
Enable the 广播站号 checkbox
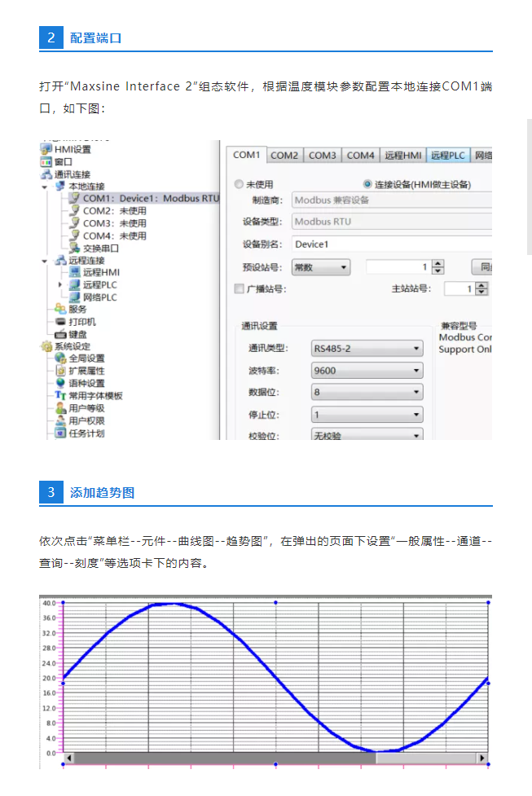click(239, 288)
